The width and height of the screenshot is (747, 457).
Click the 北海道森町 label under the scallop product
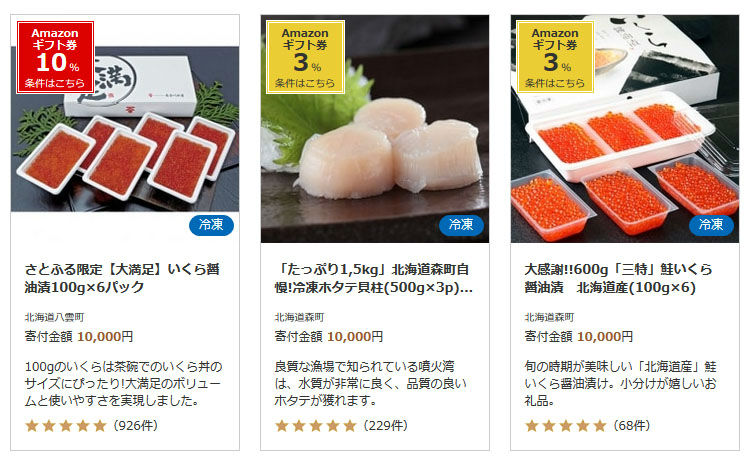click(x=299, y=317)
